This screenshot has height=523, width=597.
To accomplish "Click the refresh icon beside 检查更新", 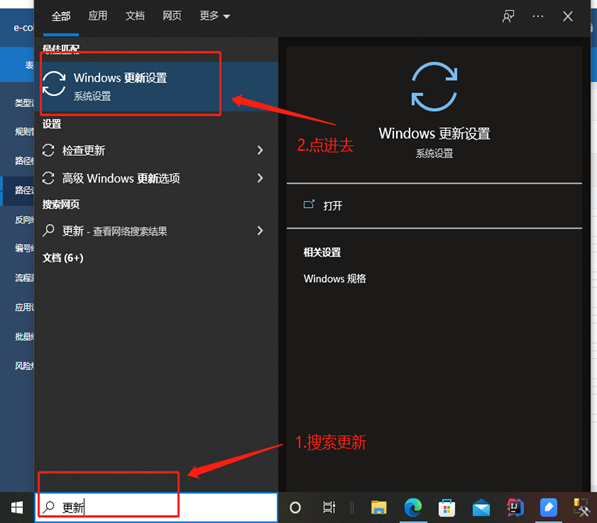I will tap(48, 150).
